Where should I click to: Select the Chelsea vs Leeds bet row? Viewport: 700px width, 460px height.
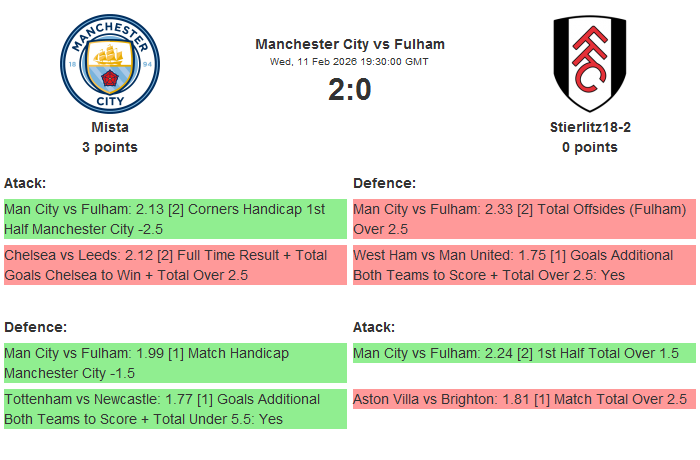pyautogui.click(x=175, y=265)
